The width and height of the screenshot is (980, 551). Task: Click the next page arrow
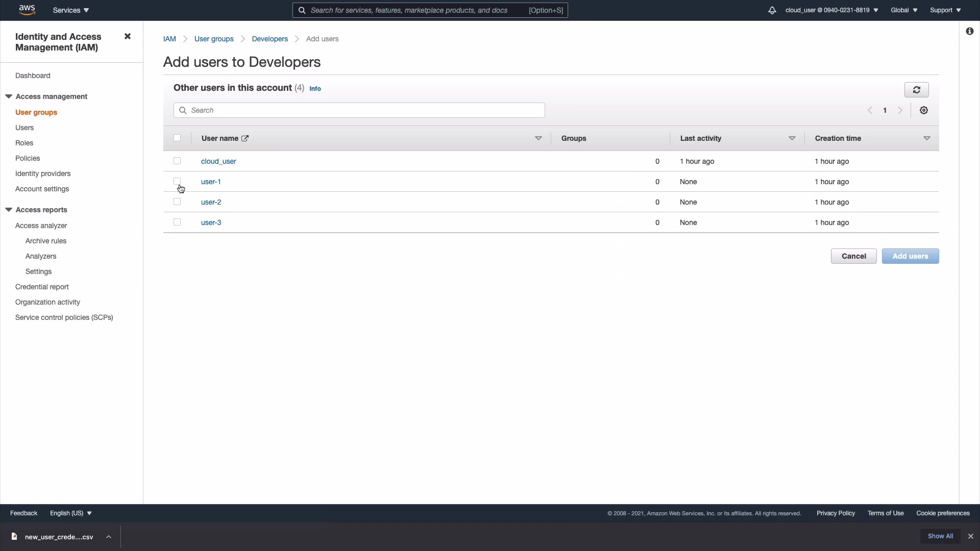coord(900,110)
